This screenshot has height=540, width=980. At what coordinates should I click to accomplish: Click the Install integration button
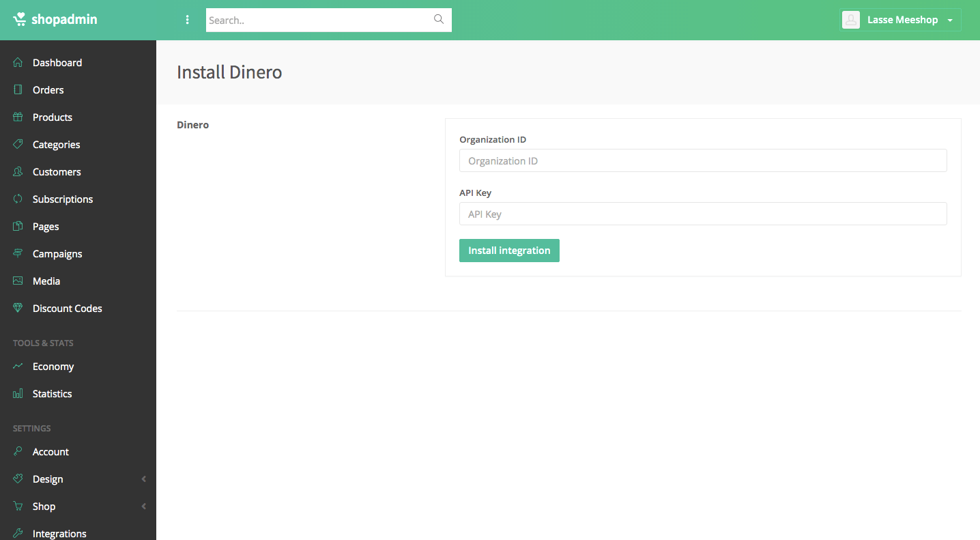click(509, 251)
